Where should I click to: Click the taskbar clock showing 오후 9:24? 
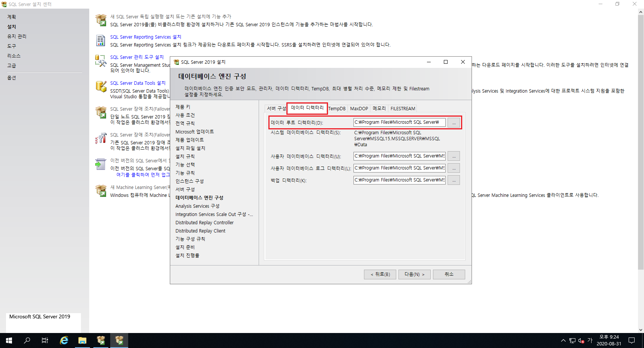point(609,340)
